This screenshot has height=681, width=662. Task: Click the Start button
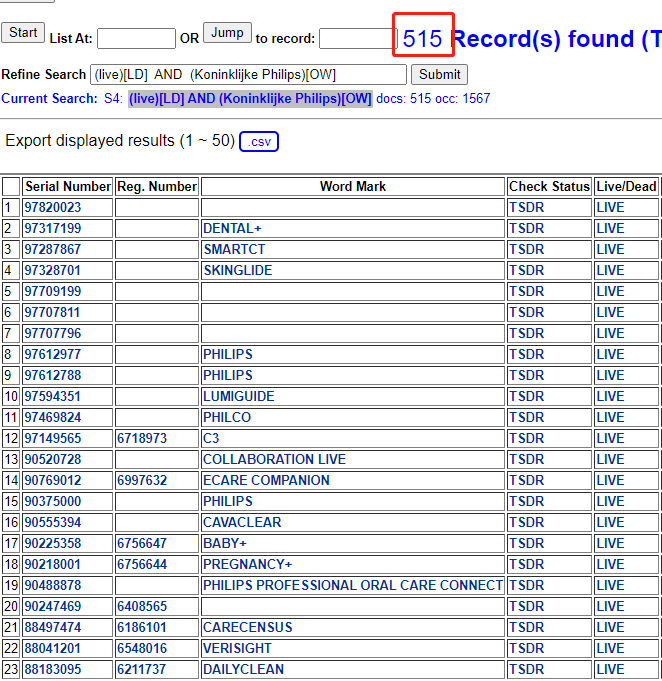tap(23, 32)
